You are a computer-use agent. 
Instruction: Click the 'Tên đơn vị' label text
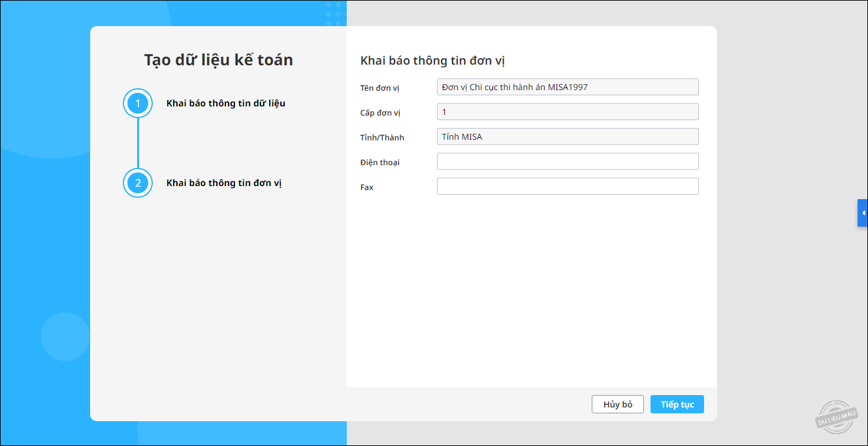click(x=379, y=88)
